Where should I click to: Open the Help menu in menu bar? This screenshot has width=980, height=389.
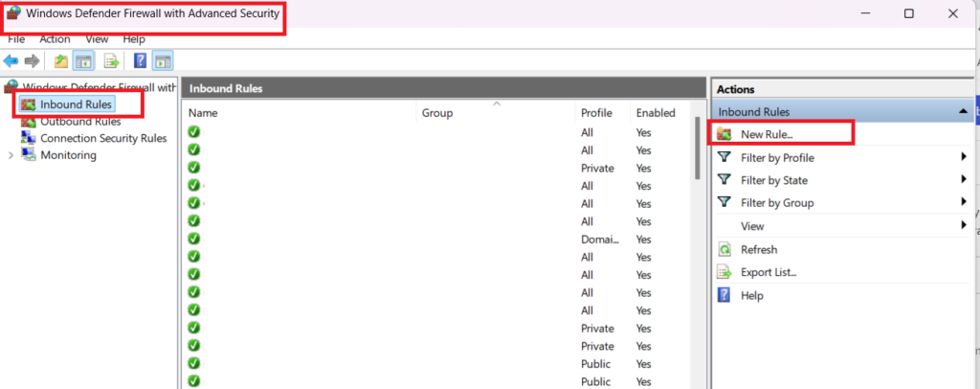click(134, 38)
